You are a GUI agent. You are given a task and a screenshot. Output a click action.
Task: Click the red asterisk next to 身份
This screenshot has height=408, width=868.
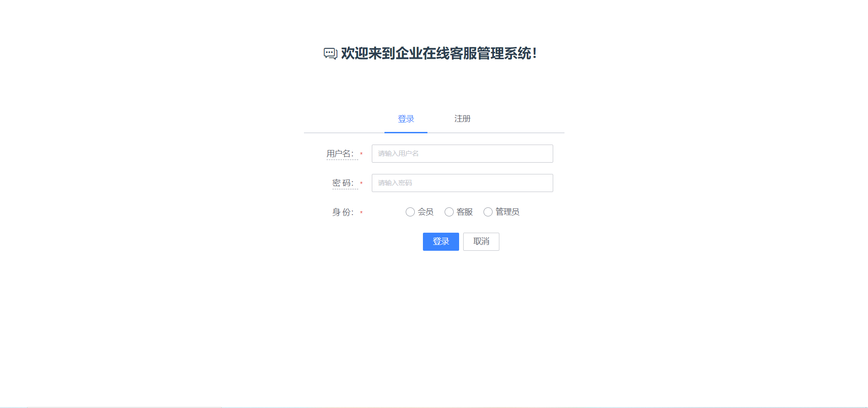(361, 213)
